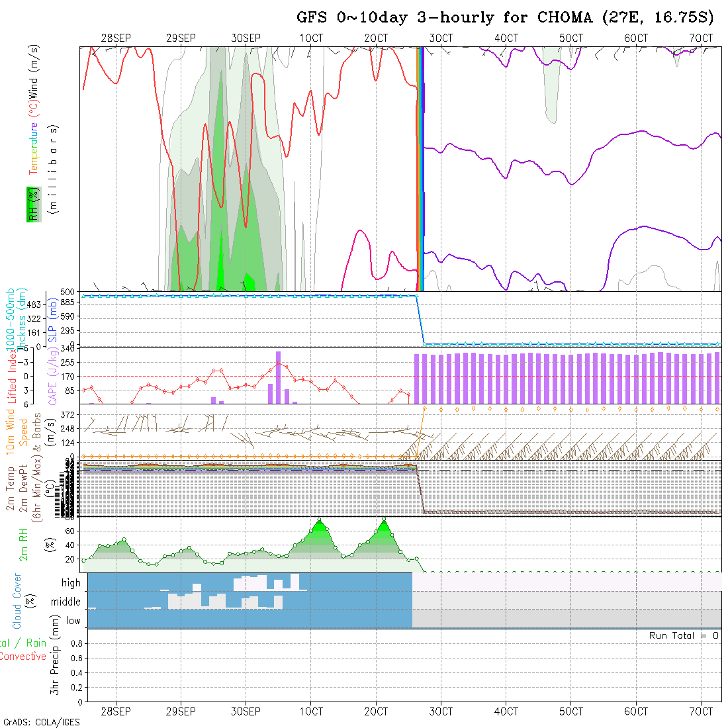The height and width of the screenshot is (728, 728).
Task: Select the "middle" cloud cover level label
Action: pos(66,602)
